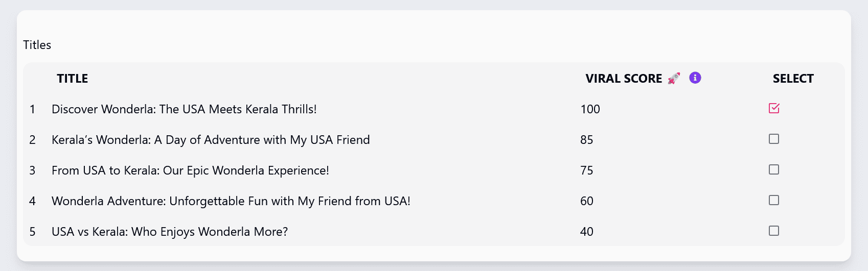
Task: Click the viral score value 85
Action: [x=587, y=140]
